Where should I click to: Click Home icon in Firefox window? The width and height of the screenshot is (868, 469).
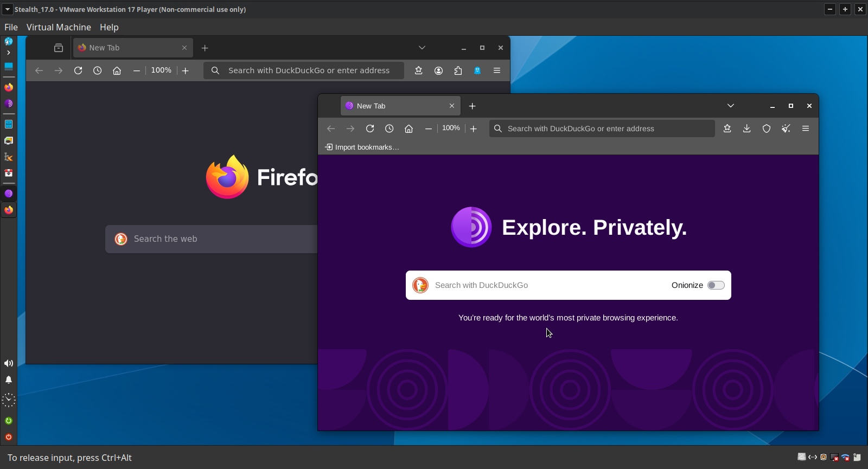117,70
